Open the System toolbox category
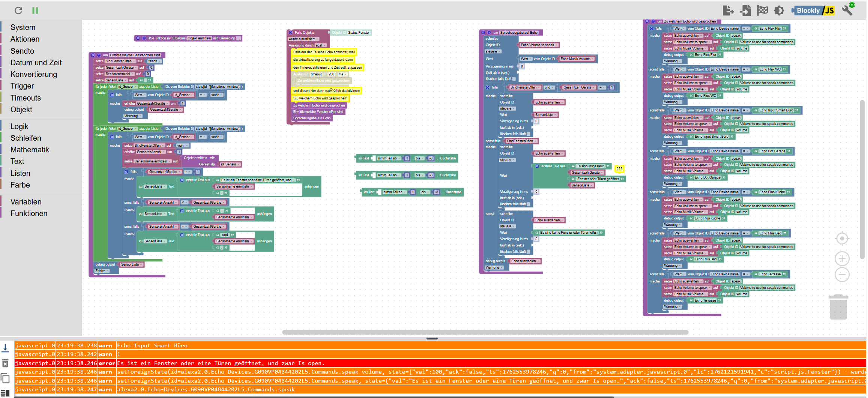The width and height of the screenshot is (868, 398). [x=23, y=27]
